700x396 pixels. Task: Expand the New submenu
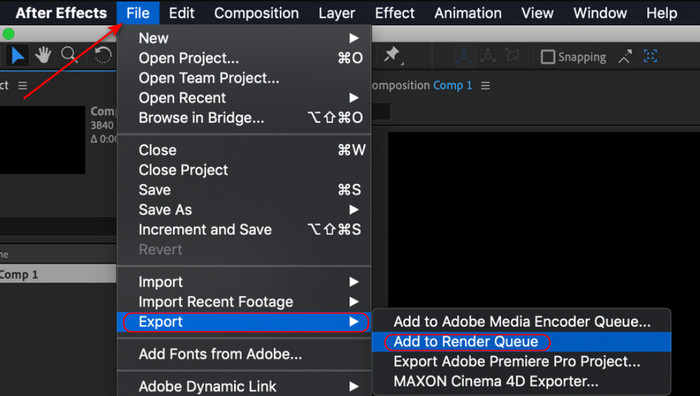244,38
